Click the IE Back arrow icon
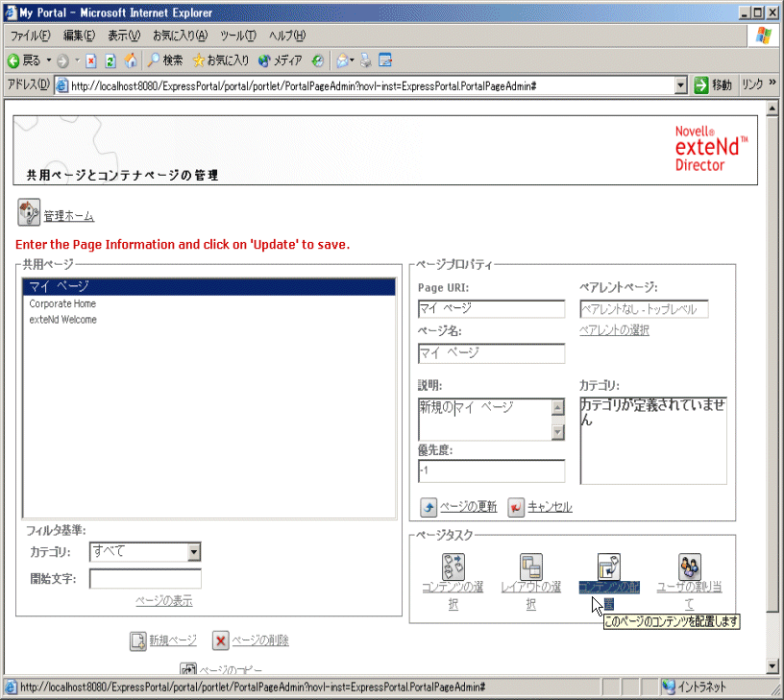This screenshot has height=700, width=784. click(x=13, y=60)
